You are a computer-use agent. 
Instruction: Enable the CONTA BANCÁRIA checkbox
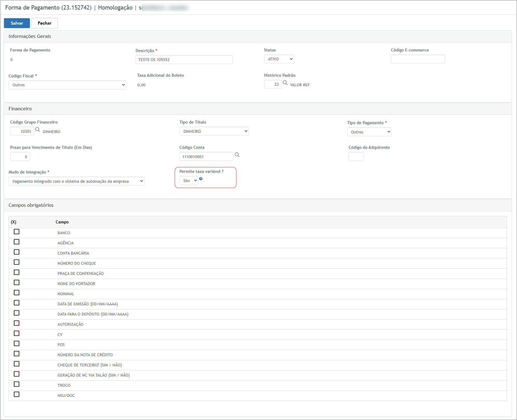click(17, 252)
